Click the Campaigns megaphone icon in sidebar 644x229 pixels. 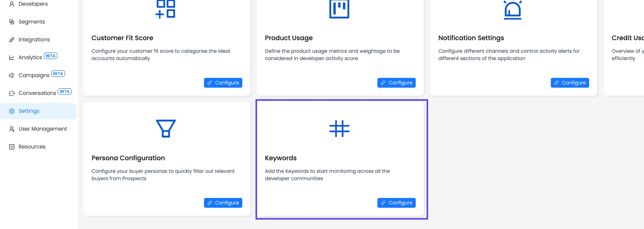(12, 75)
